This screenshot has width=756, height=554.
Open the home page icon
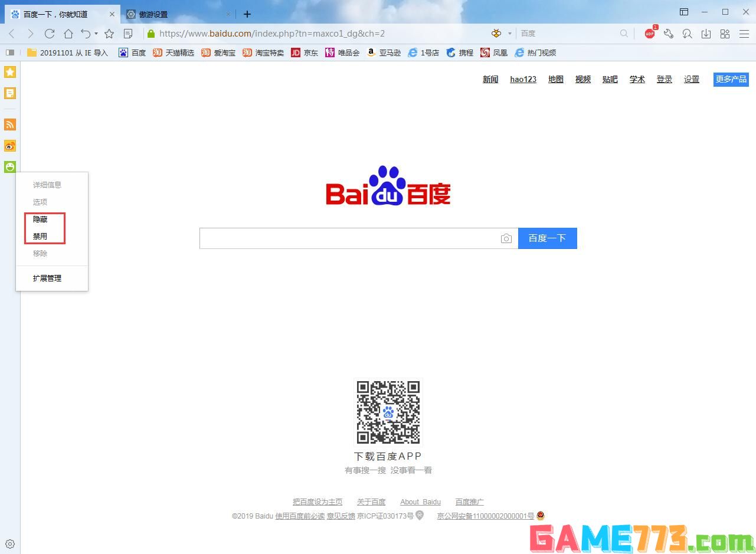point(68,34)
